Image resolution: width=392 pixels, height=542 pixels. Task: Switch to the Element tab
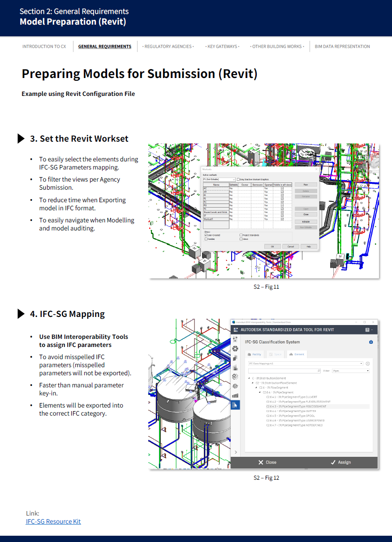pyautogui.click(x=297, y=354)
